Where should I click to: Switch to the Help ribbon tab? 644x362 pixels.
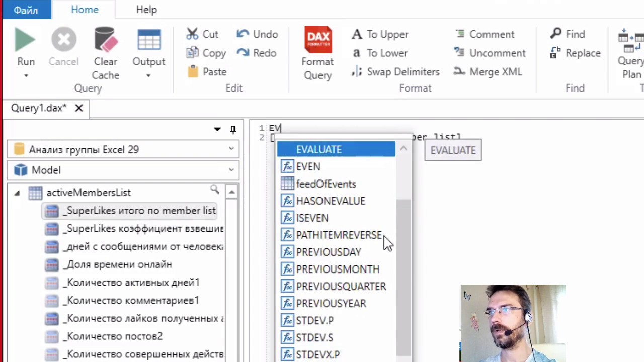[146, 10]
